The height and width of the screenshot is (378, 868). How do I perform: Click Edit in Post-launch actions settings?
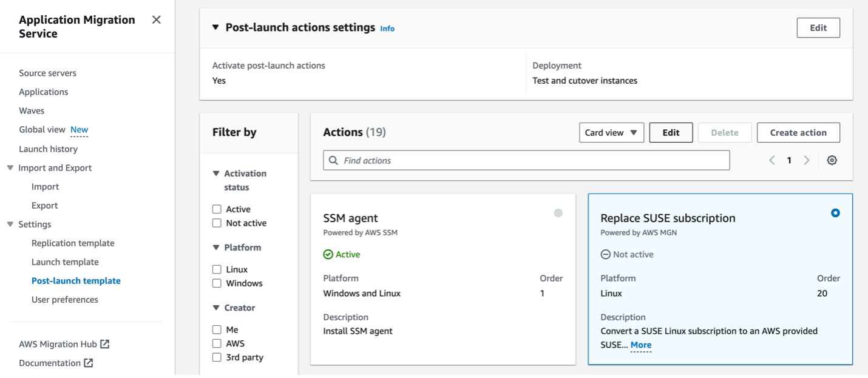pos(818,28)
